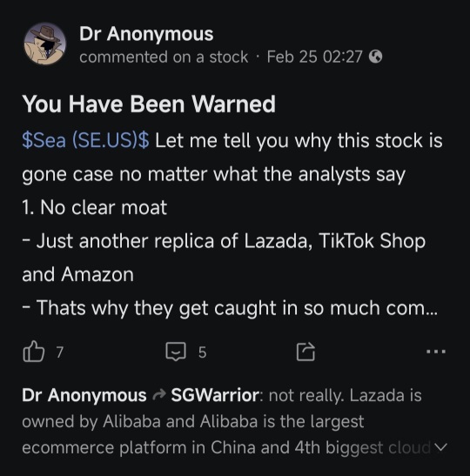Open the post body line "1. No clear moat"

click(x=94, y=208)
